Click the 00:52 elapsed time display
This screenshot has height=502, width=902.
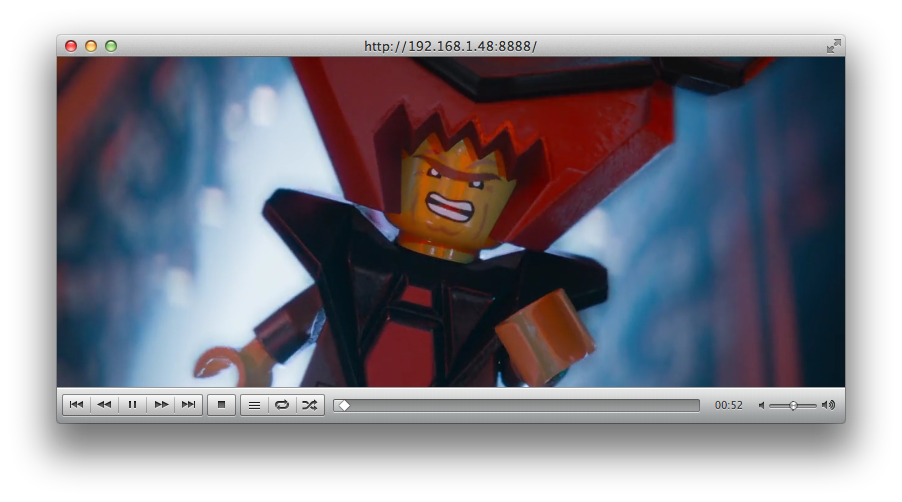pyautogui.click(x=728, y=405)
